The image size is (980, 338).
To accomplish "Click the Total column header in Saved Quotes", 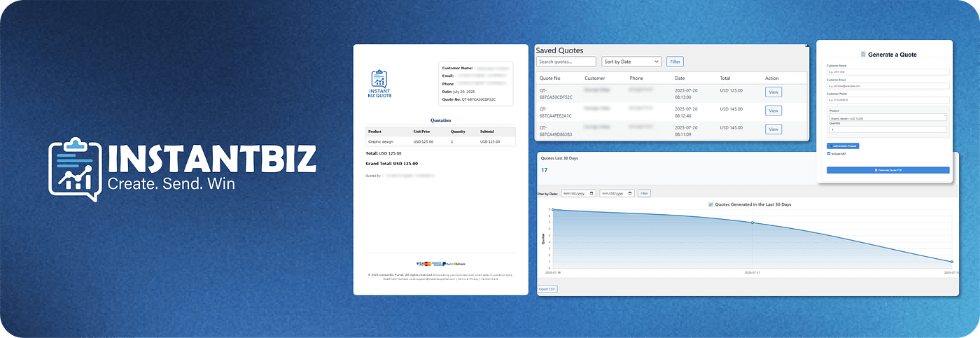I will (x=725, y=78).
